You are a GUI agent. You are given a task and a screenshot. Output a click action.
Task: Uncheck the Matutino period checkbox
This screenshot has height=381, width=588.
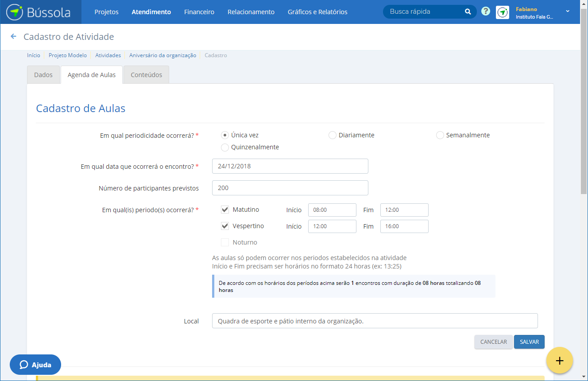(x=225, y=210)
